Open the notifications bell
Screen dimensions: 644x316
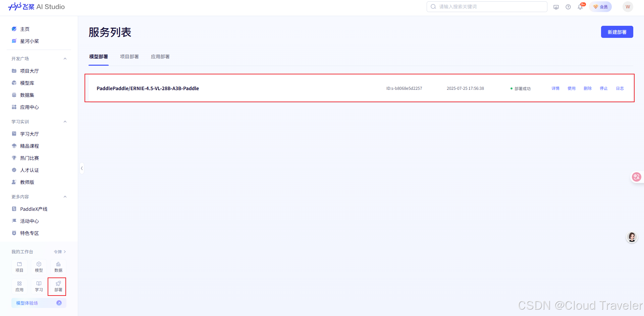(x=580, y=7)
